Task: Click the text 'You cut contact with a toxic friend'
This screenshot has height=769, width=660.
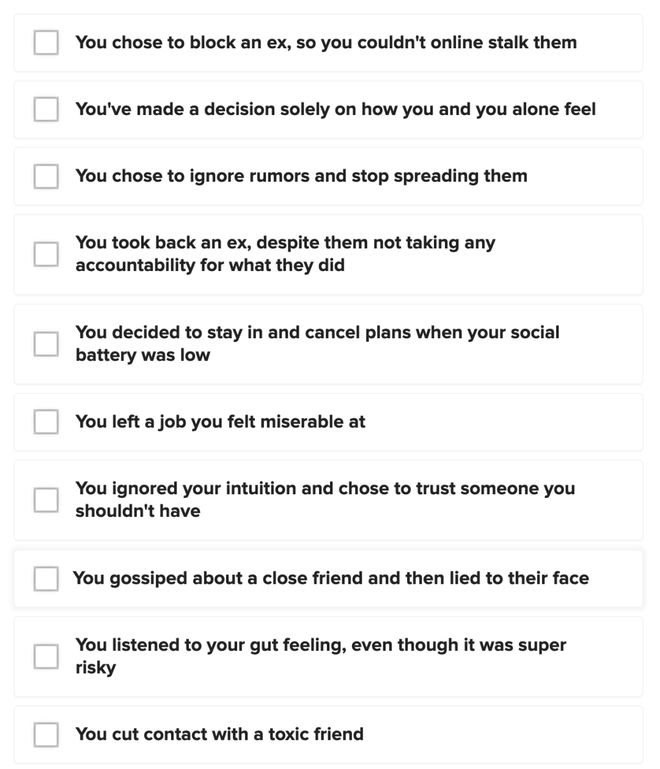Action: (220, 734)
